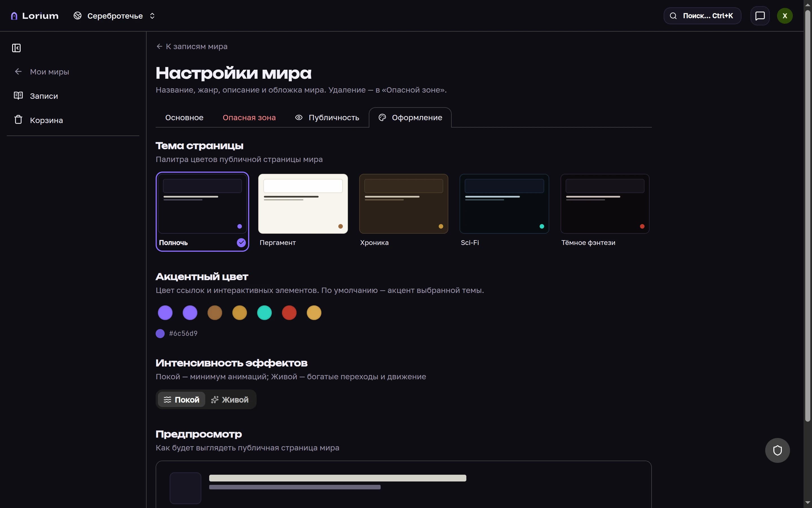
Task: Open the Серебротечье world switcher
Action: [x=114, y=16]
